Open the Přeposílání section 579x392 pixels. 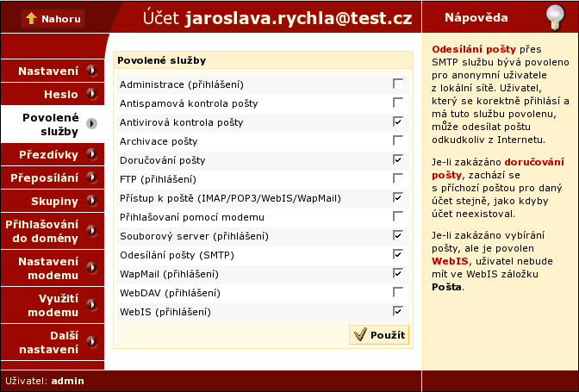click(x=53, y=178)
